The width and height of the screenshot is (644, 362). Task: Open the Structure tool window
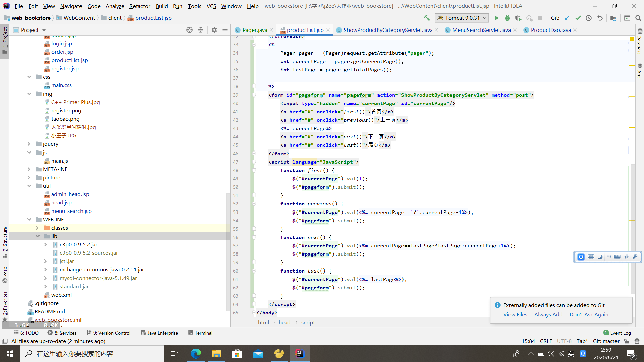(5, 242)
